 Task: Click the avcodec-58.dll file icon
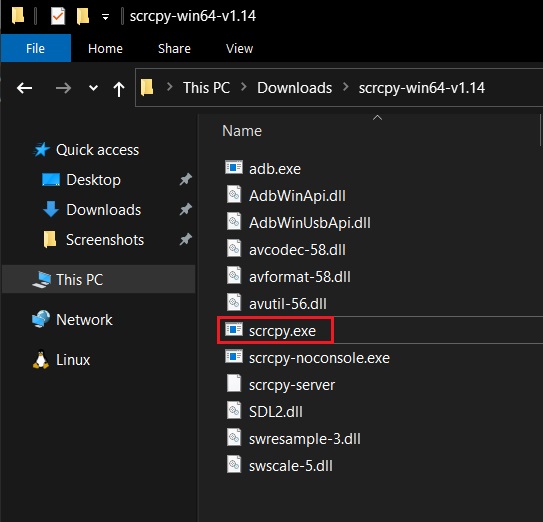pyautogui.click(x=234, y=248)
